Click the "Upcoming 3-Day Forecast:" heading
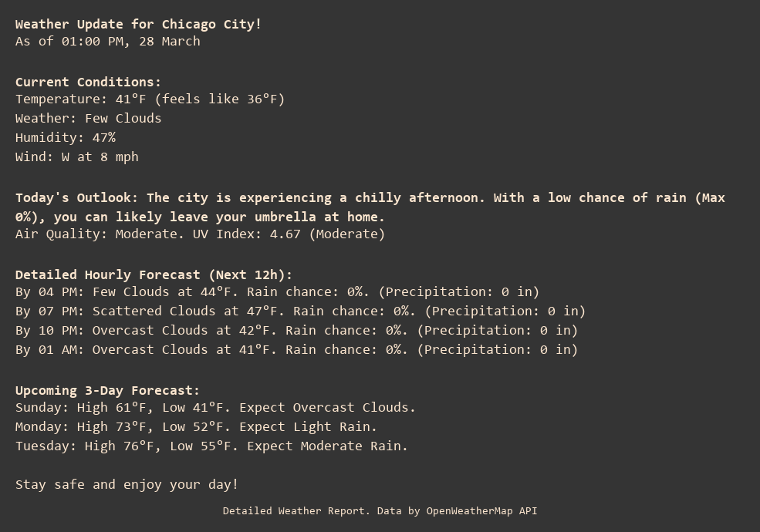This screenshot has width=760, height=532. tap(107, 390)
